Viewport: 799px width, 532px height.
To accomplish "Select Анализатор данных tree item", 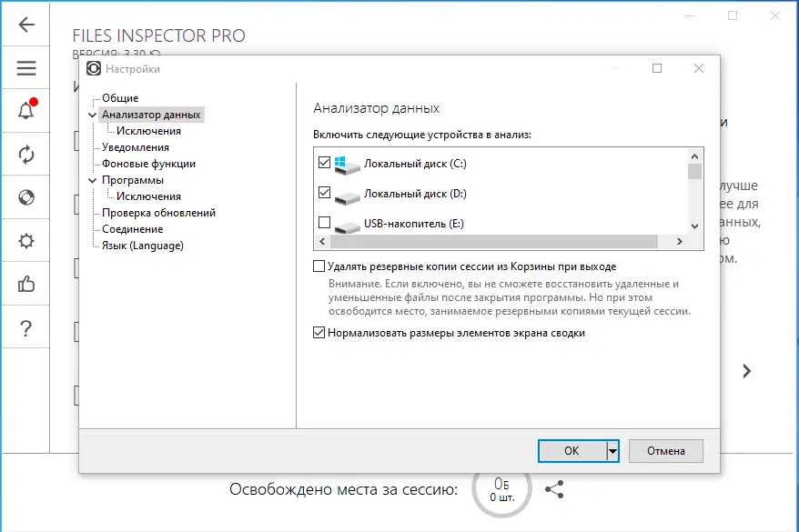I will click(x=151, y=115).
